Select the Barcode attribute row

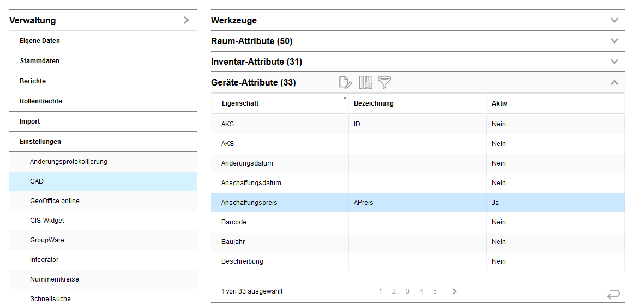point(234,222)
